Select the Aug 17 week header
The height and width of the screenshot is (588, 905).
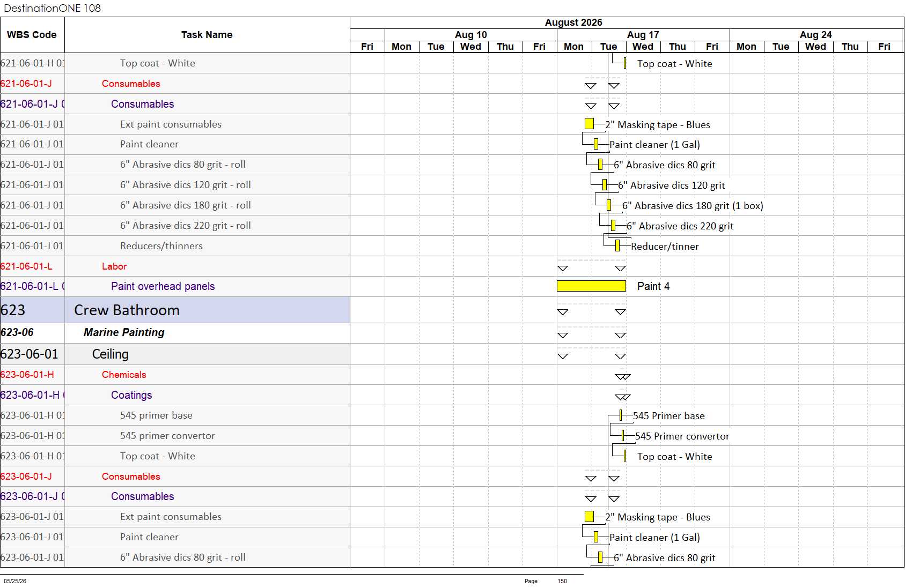pyautogui.click(x=643, y=35)
